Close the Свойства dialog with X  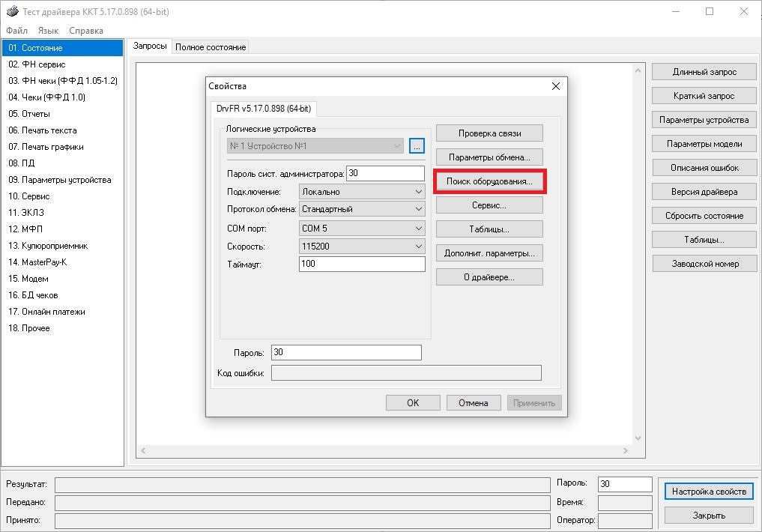point(555,86)
